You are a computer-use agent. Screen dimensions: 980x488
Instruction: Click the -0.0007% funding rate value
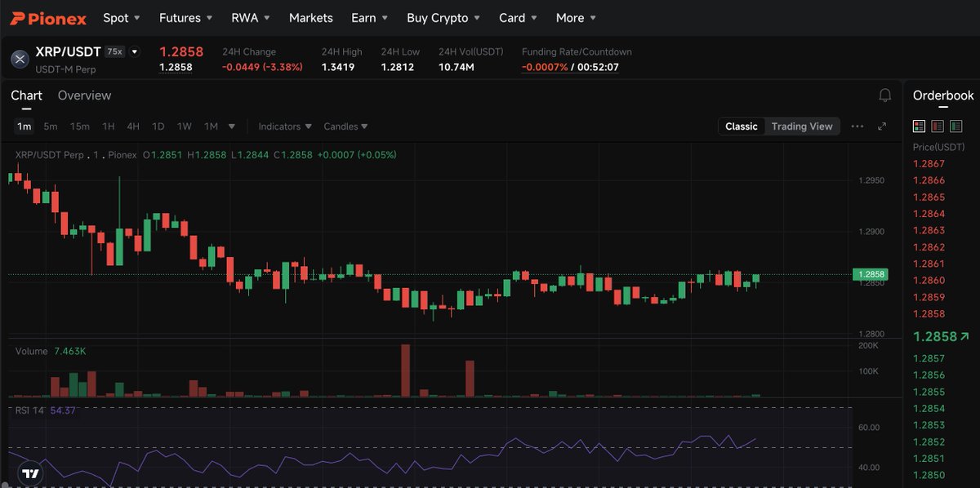[x=545, y=67]
